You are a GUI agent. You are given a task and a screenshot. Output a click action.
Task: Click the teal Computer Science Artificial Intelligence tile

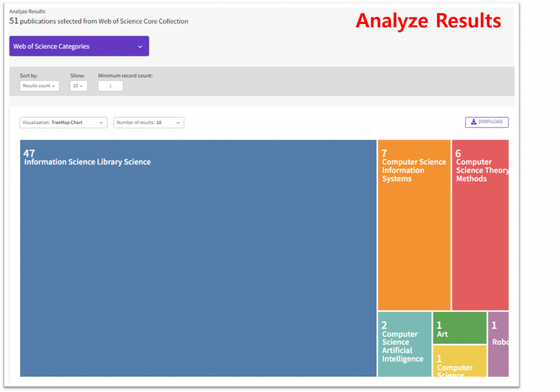(404, 344)
